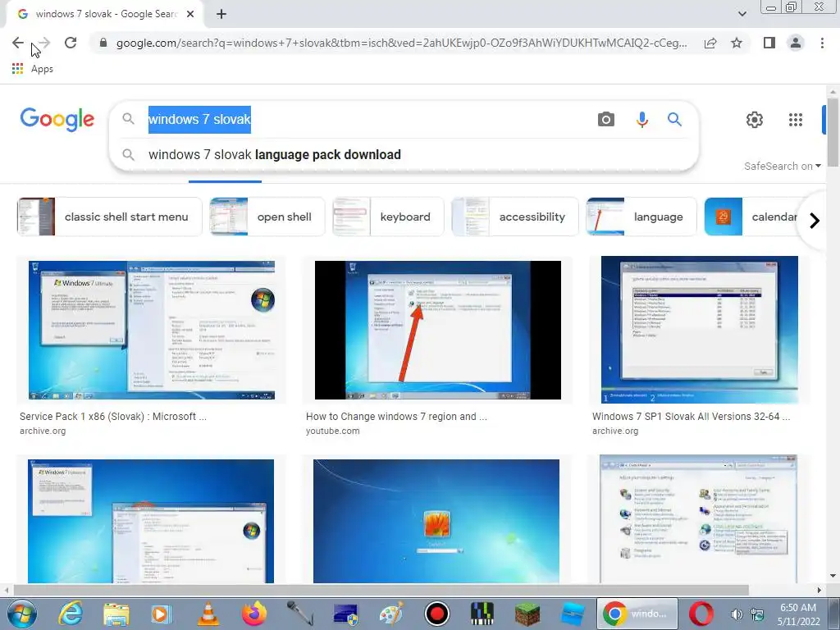Image resolution: width=840 pixels, height=630 pixels.
Task: Open the clock showing 6:50 AM
Action: click(799, 614)
